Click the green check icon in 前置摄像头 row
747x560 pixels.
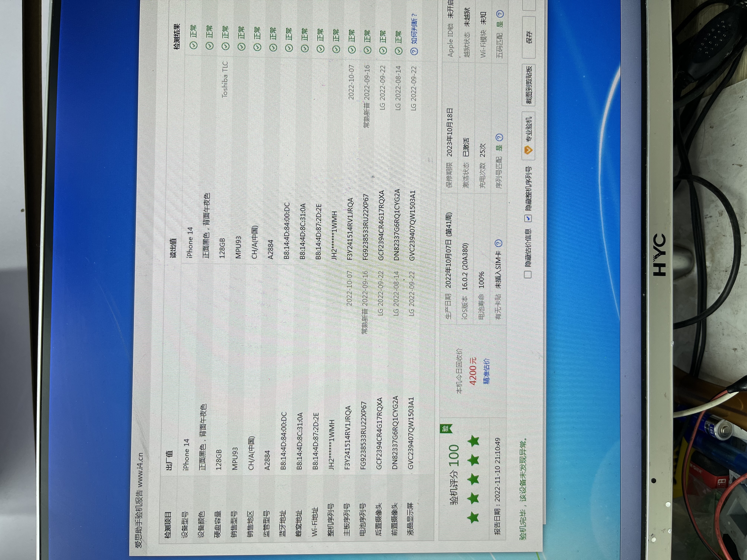(399, 51)
